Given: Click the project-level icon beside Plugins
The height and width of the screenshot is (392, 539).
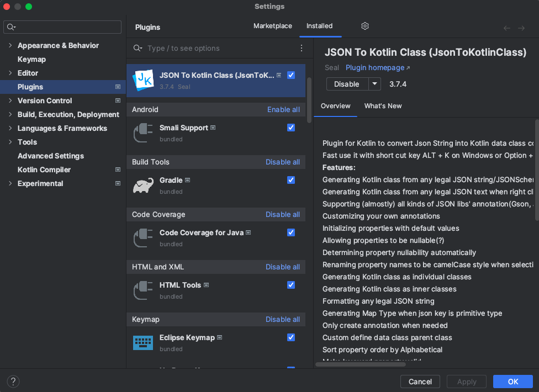Looking at the screenshot, I should (x=118, y=87).
